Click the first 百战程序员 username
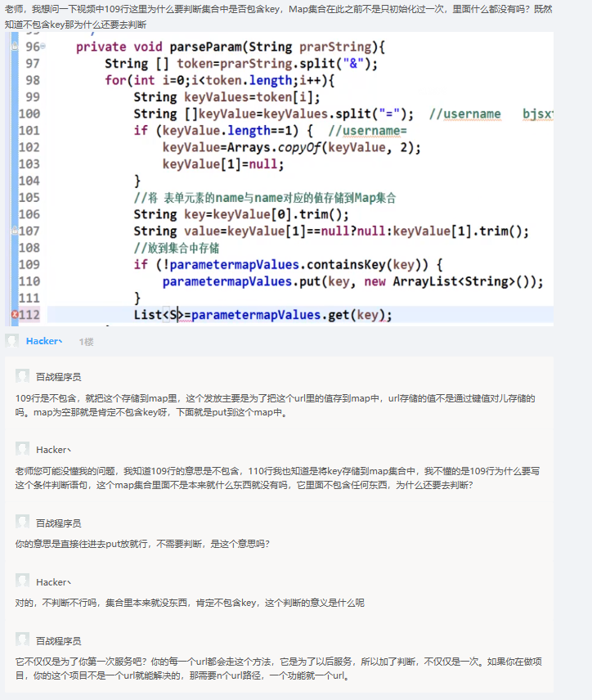This screenshot has width=592, height=700. [x=59, y=377]
